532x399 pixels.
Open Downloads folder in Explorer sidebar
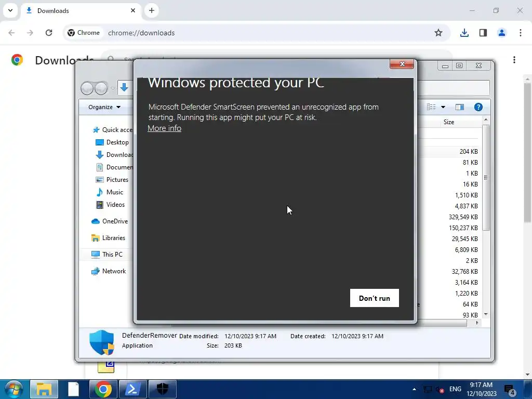click(114, 155)
